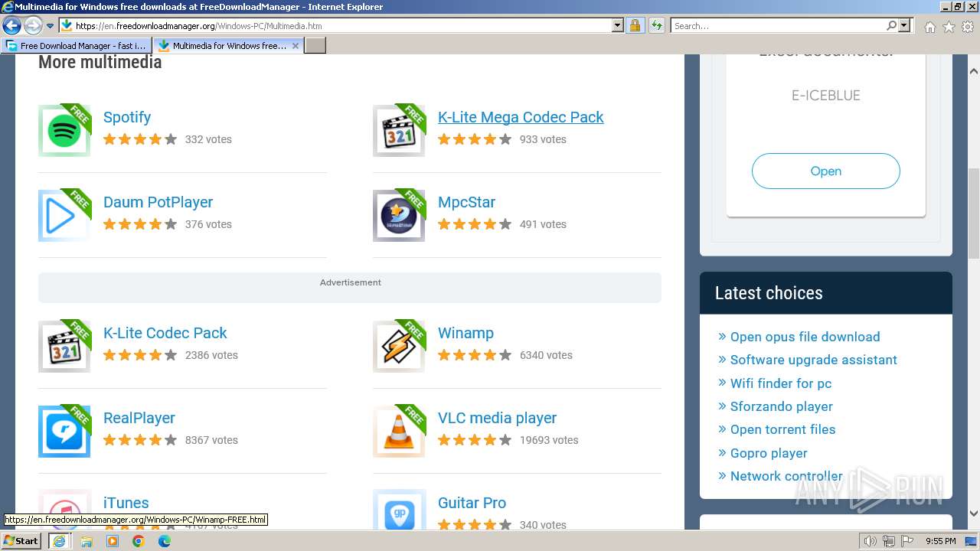Expand the search provider dropdown arrow
Screen dimensions: 980x551
(904, 25)
